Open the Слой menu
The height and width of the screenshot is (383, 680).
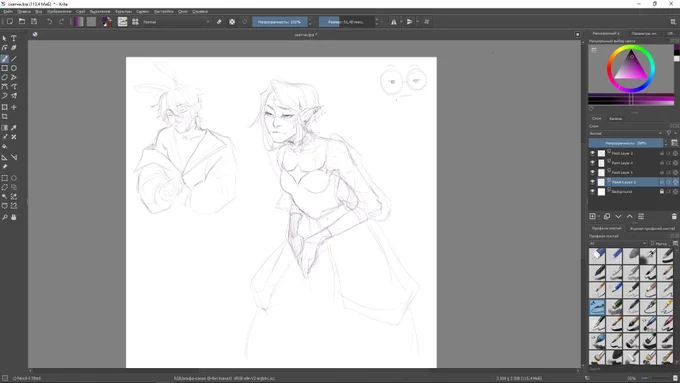click(x=80, y=11)
